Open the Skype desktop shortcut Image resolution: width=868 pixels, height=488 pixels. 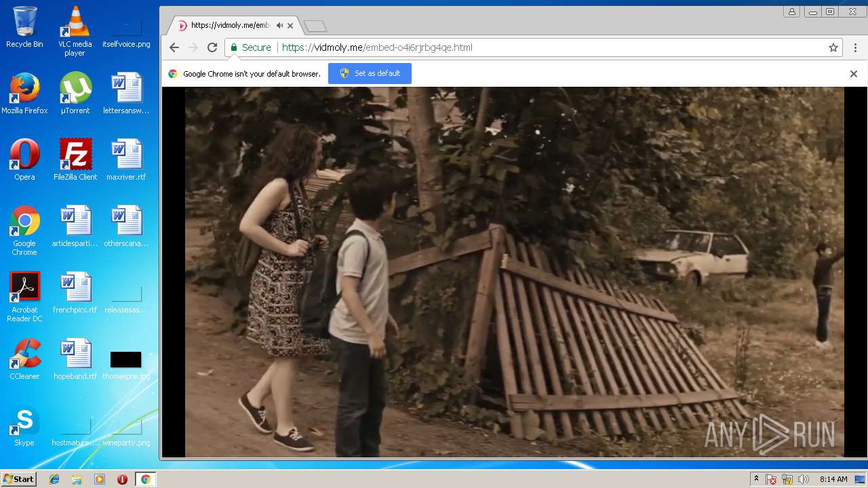pos(24,426)
